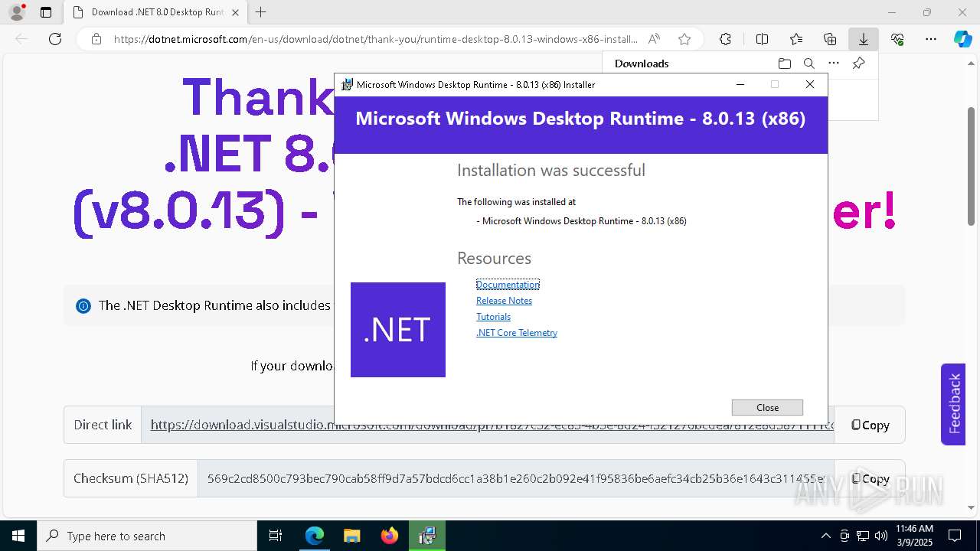
Task: Open the Copilot sidebar icon
Action: click(x=962, y=39)
